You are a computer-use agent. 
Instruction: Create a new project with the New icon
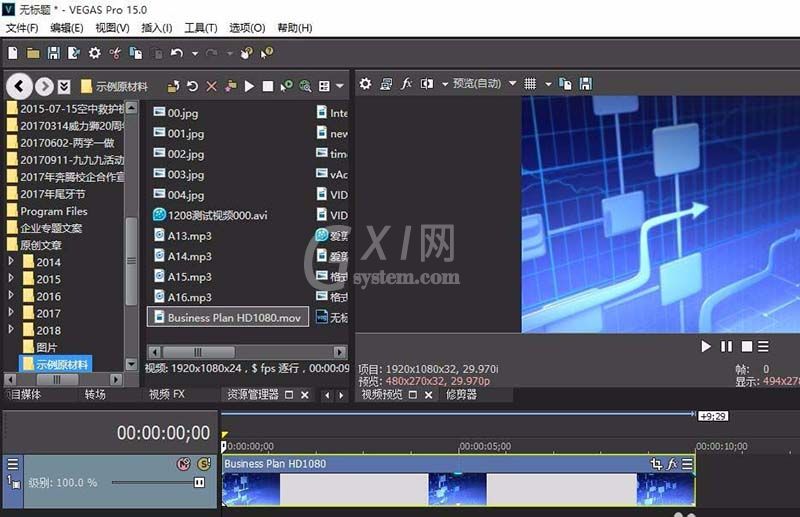13,53
